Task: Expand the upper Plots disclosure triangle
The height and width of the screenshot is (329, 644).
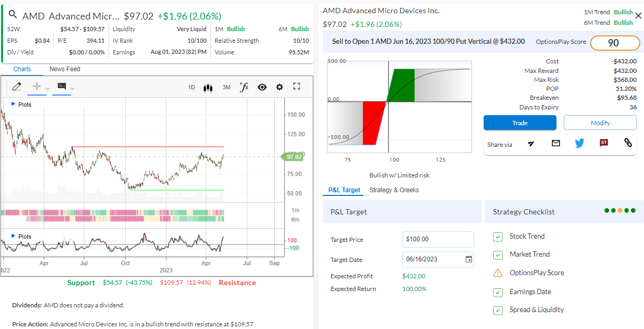Action: point(13,104)
